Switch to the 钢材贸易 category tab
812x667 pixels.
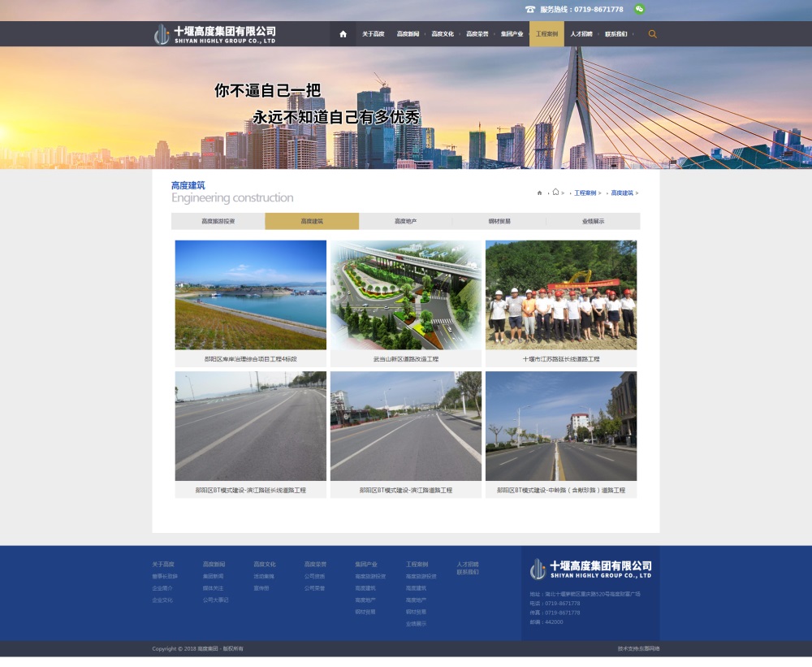499,221
